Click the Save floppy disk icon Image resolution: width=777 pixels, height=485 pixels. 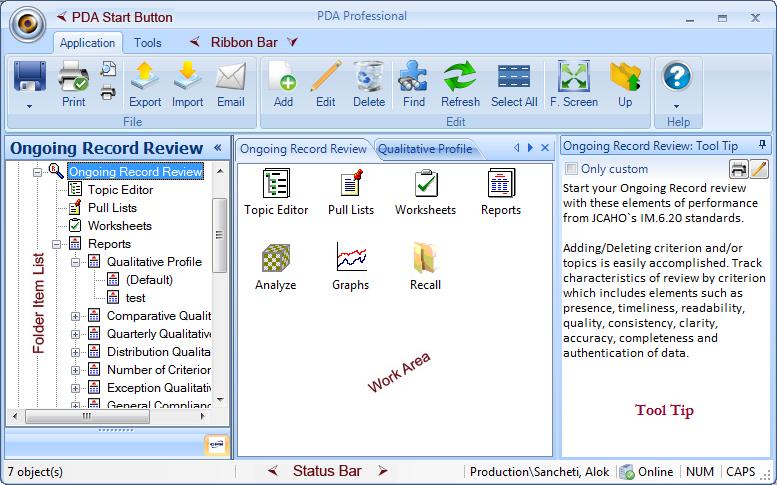[30, 77]
